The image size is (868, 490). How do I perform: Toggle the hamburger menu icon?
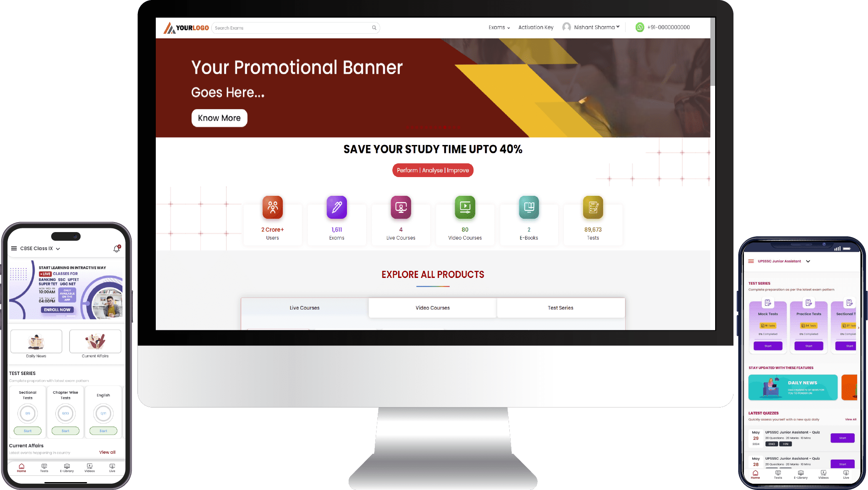pyautogui.click(x=12, y=248)
